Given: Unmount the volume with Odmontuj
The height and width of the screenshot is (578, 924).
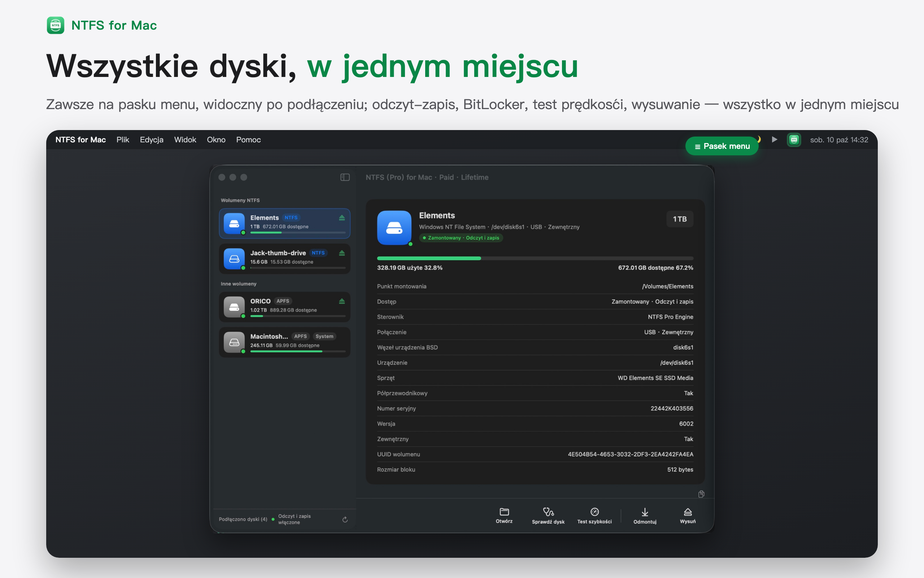Looking at the screenshot, I should [x=645, y=516].
